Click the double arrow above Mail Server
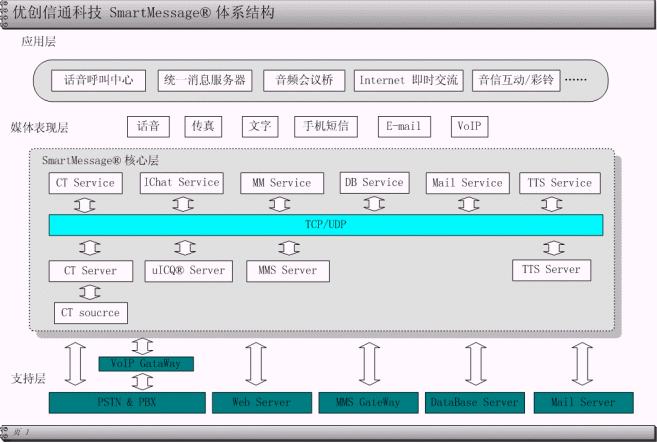Screen dimensions: 657x443 click(578, 365)
